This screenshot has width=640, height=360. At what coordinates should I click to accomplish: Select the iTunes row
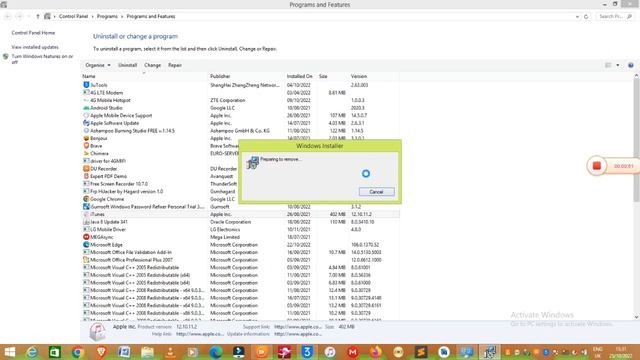[240, 214]
